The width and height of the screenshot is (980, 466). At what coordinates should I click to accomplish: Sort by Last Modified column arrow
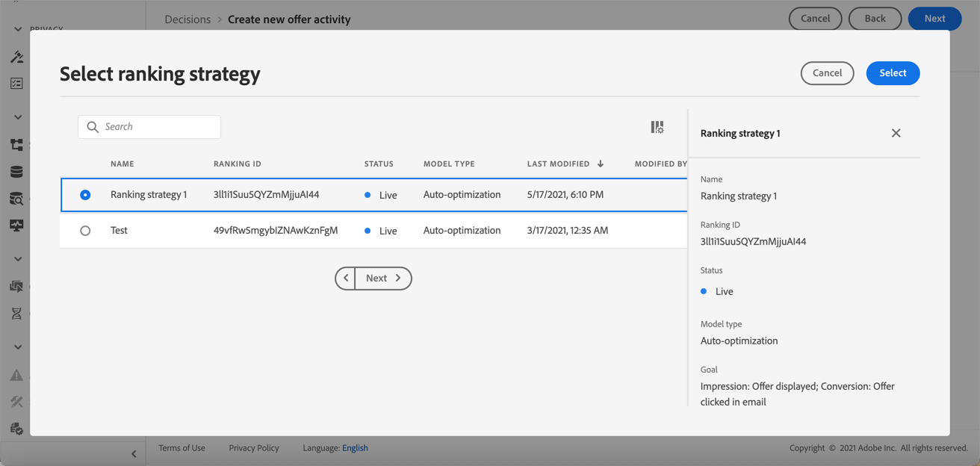coord(601,164)
